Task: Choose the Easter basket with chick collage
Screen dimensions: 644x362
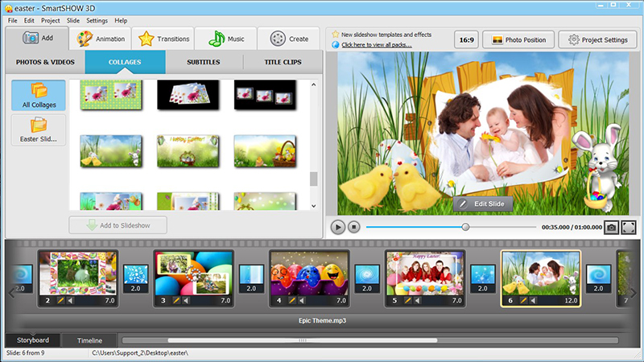Action: (x=265, y=151)
